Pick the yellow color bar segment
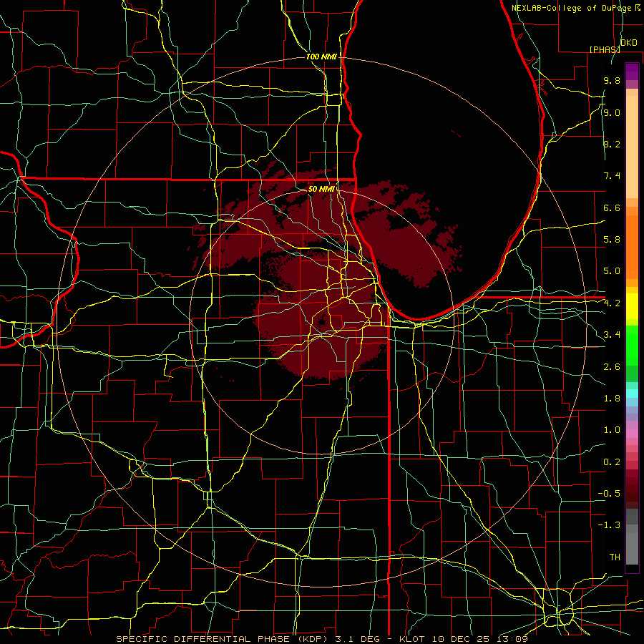The width and height of the screenshot is (644, 644). (632, 306)
